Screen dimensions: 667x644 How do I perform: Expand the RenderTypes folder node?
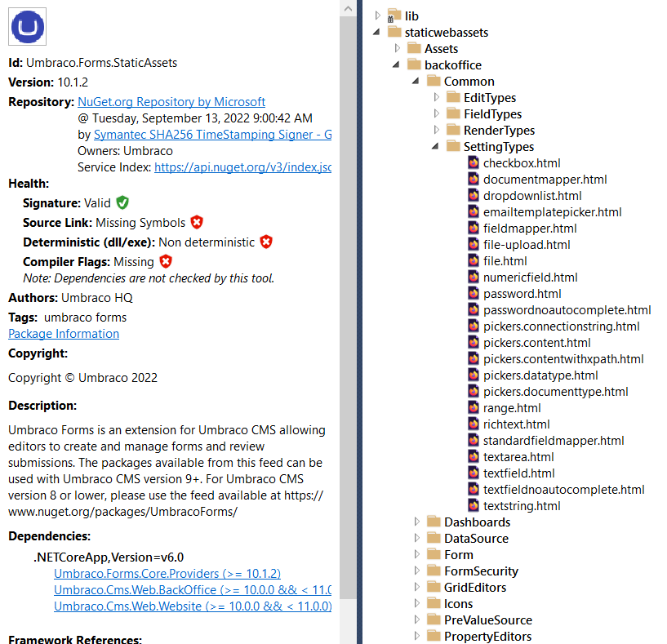(436, 130)
